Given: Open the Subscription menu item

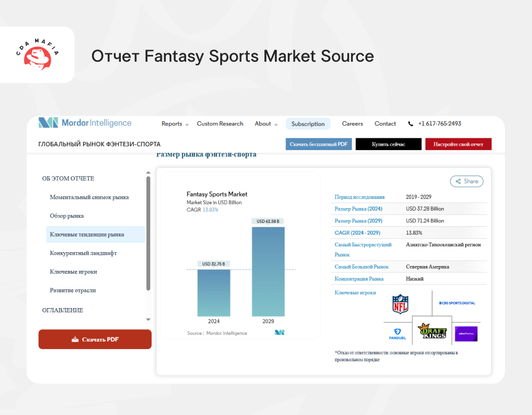Looking at the screenshot, I should 308,124.
